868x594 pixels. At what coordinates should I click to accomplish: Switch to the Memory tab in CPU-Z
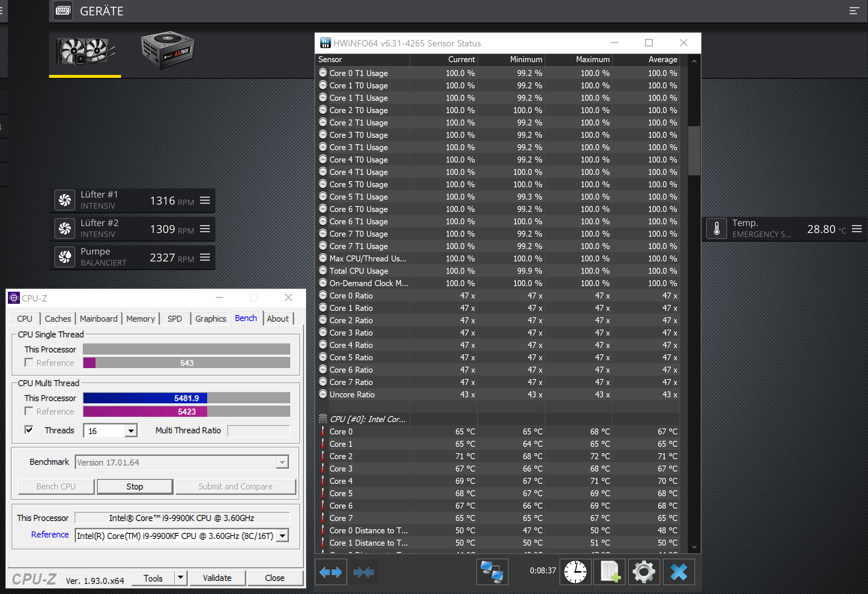[x=140, y=319]
